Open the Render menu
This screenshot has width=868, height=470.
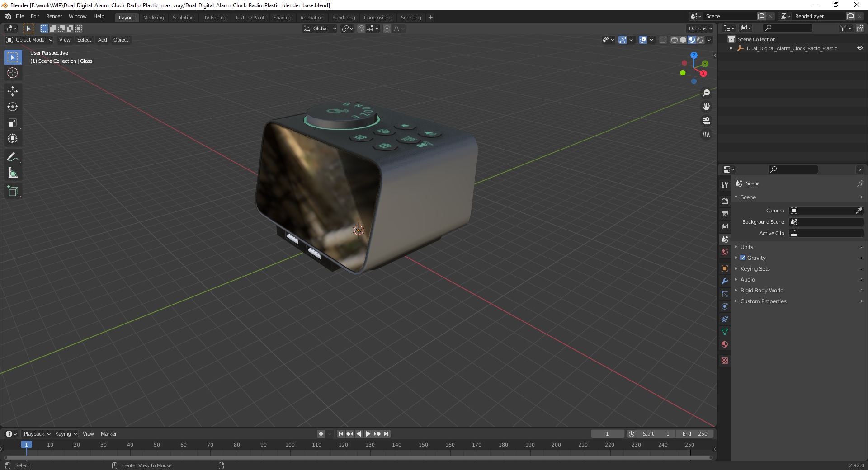(54, 16)
